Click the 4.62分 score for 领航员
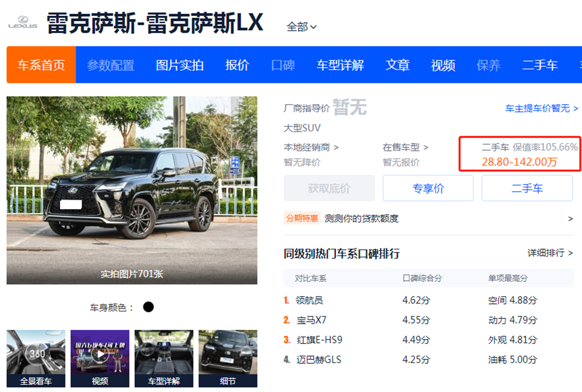The width and height of the screenshot is (582, 392). 416,300
